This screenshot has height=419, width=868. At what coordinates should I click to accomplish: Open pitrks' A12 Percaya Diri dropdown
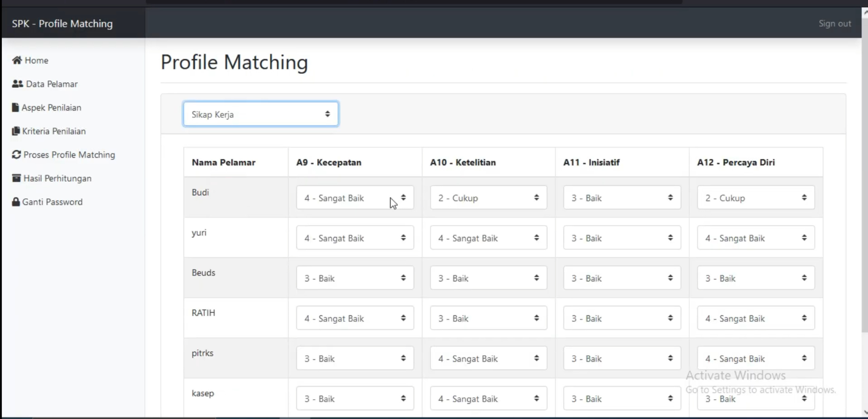point(756,358)
